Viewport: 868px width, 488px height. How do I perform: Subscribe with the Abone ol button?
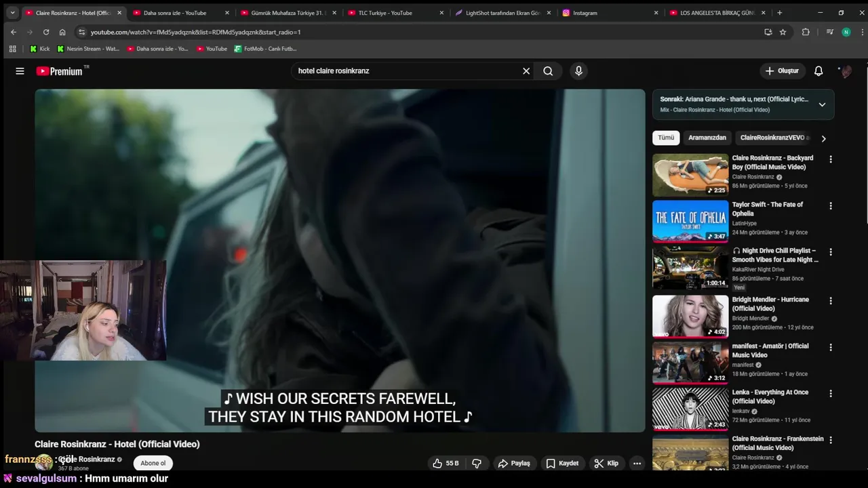tap(153, 463)
